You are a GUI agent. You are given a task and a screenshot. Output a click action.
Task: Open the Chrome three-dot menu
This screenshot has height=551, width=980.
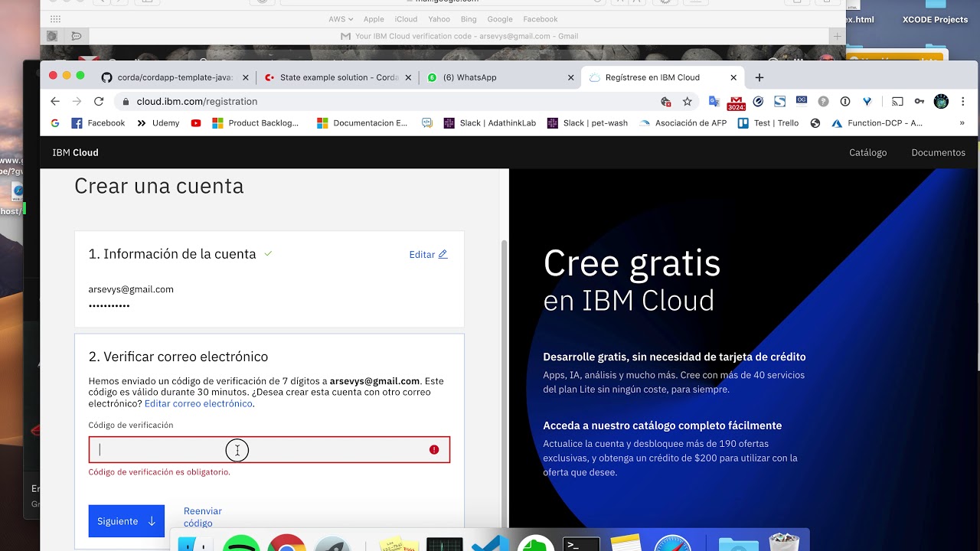pos(962,101)
